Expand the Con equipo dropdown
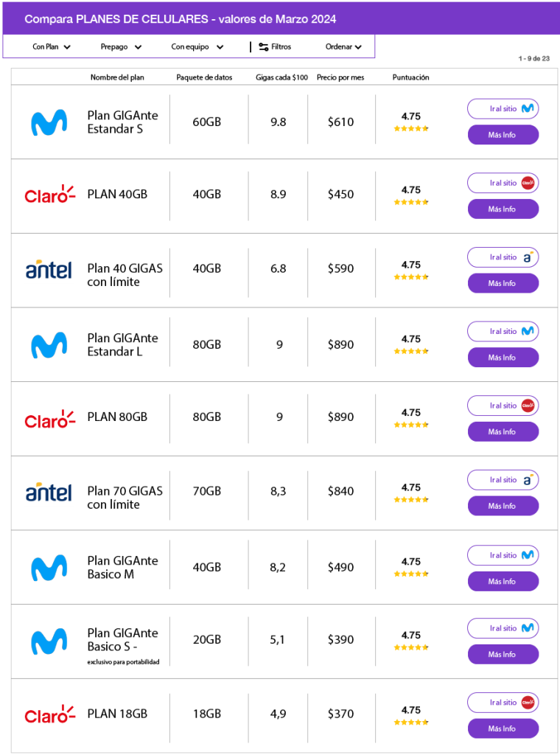The height and width of the screenshot is (755, 560). click(197, 46)
